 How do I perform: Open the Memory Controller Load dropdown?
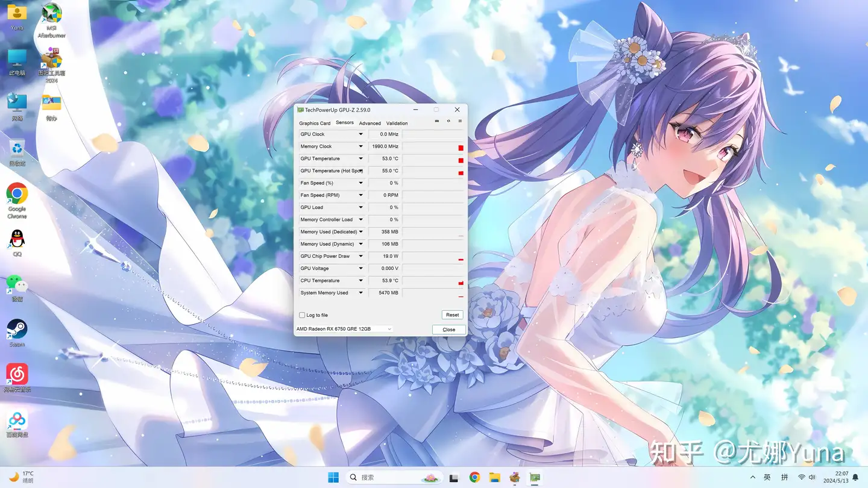pyautogui.click(x=361, y=220)
